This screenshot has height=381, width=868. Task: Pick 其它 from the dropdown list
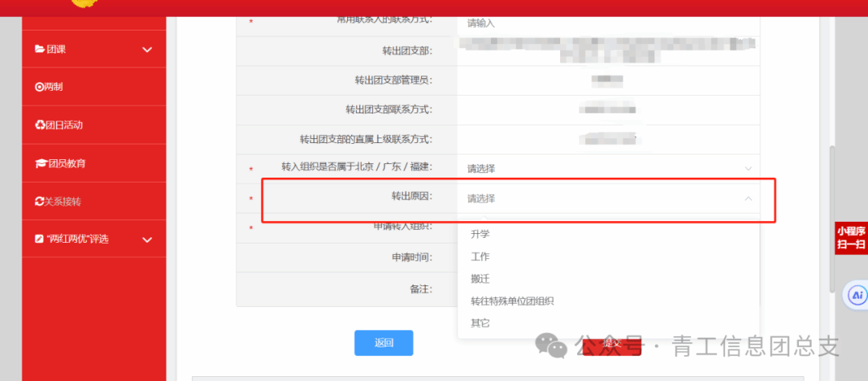point(480,323)
